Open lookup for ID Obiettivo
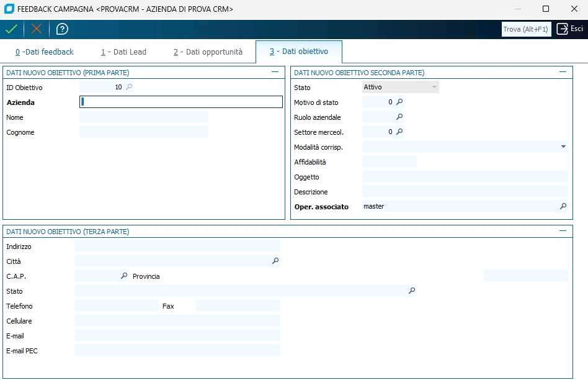The width and height of the screenshot is (588, 380). click(x=129, y=87)
